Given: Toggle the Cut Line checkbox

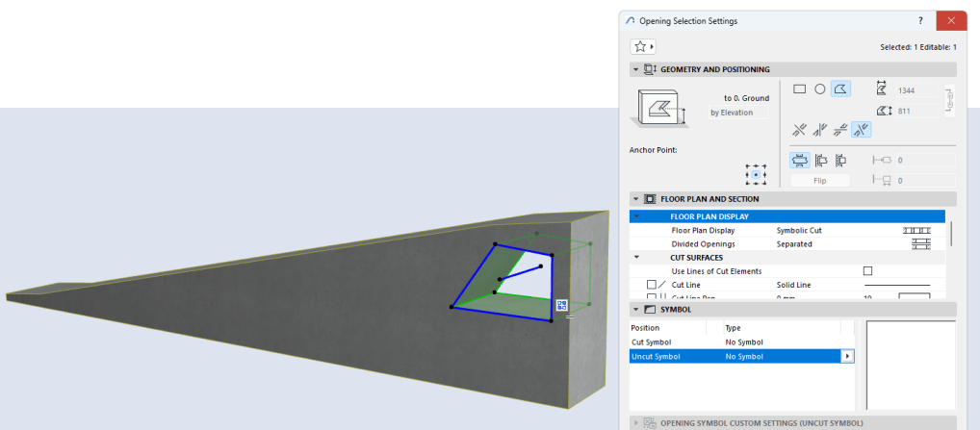Looking at the screenshot, I should click(x=652, y=286).
